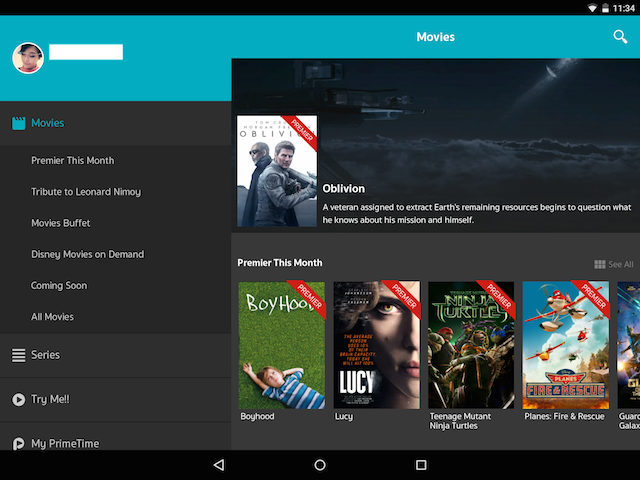
Task: Tap the My PrimeTime icon
Action: [x=18, y=443]
